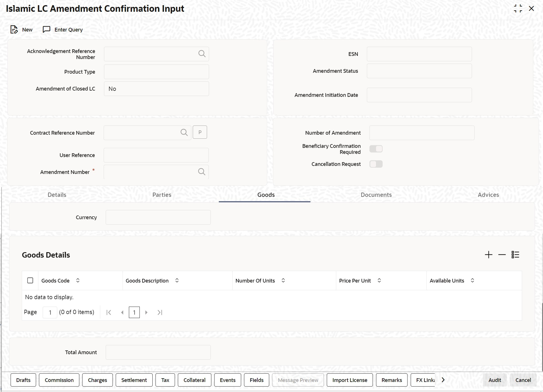Click the Drafts button
The image size is (543, 392).
point(23,380)
